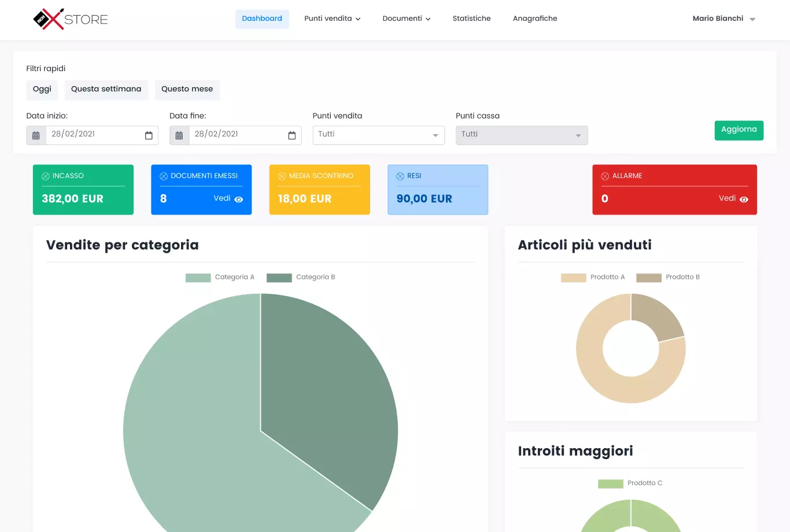Toggle Categoria A legend in sales chart

220,278
